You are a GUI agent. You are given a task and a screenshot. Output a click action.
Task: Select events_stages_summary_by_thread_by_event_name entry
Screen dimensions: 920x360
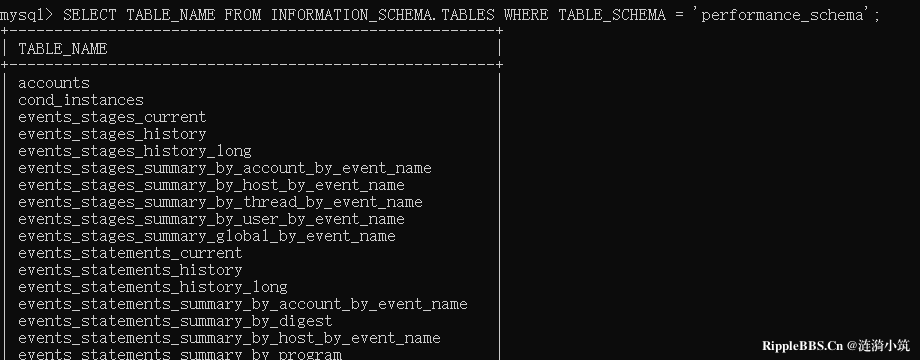tap(220, 202)
